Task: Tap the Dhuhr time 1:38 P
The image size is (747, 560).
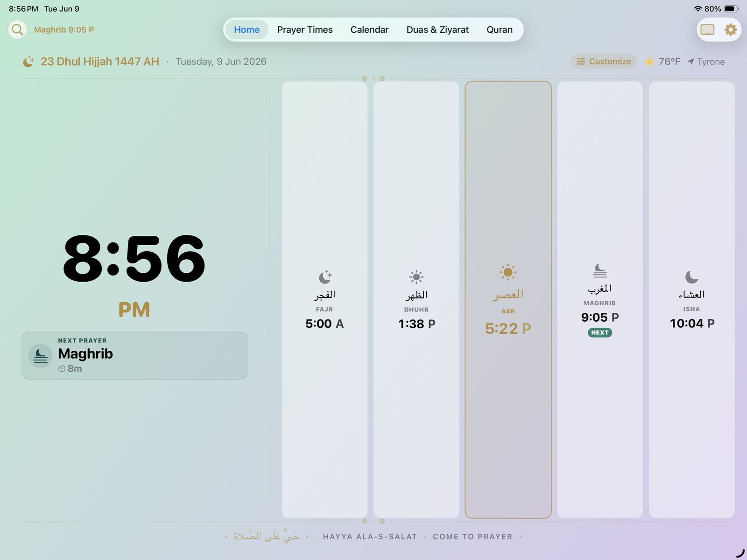Action: [416, 324]
